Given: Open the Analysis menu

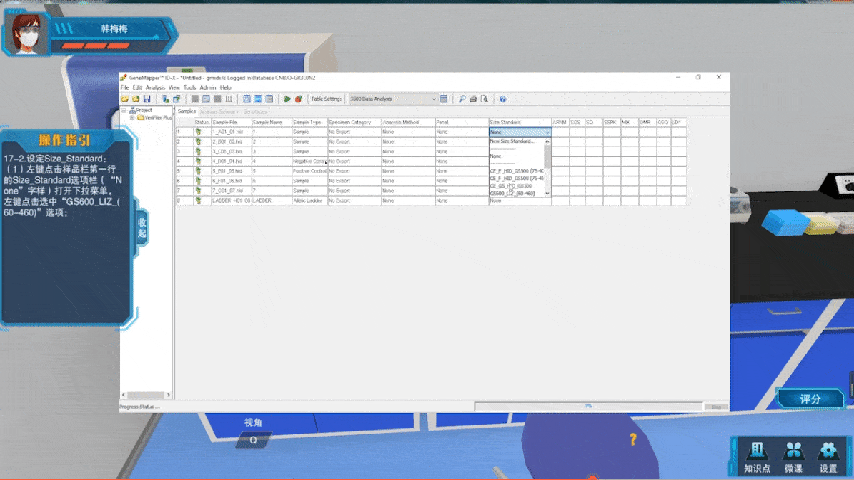Looking at the screenshot, I should 155,88.
